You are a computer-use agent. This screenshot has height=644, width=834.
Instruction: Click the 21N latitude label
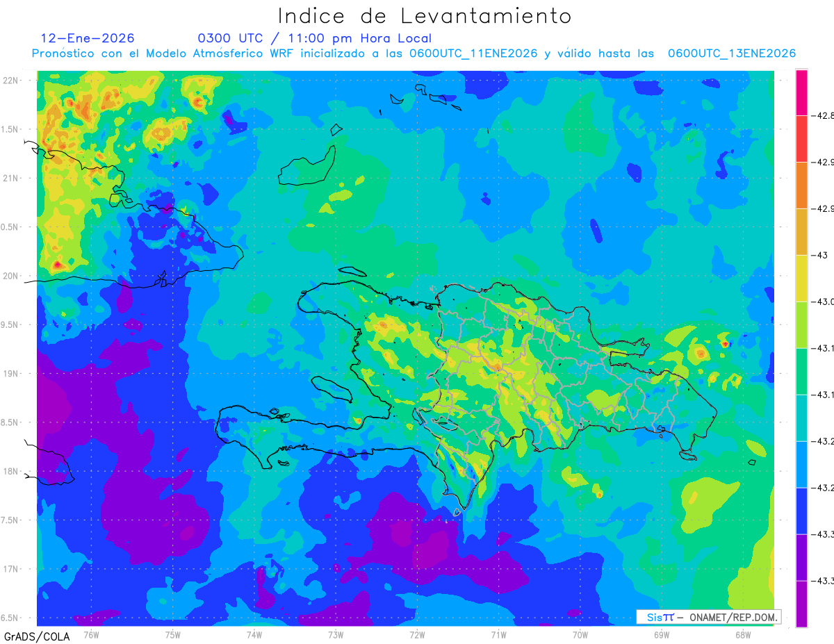tap(12, 178)
